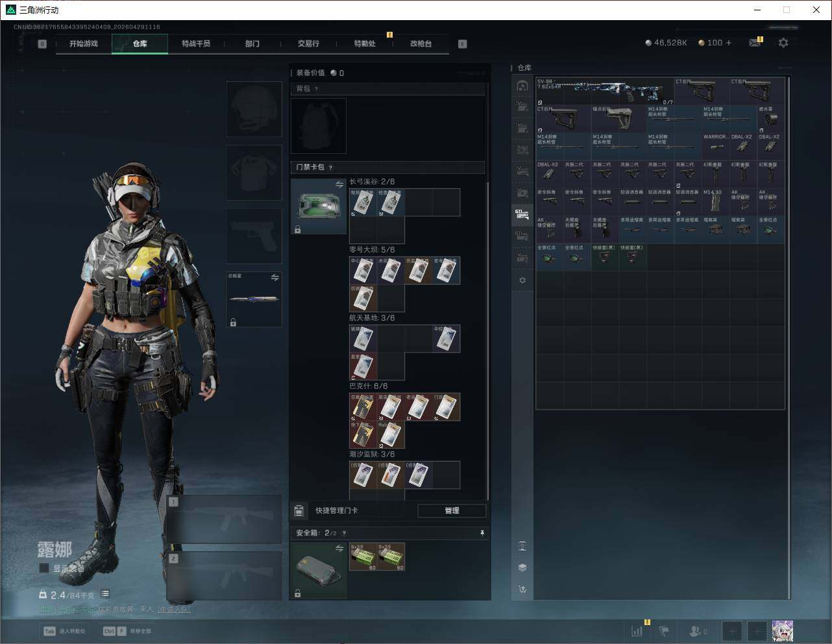
Task: Select first keycard under 长弓溪谷
Action: [363, 203]
